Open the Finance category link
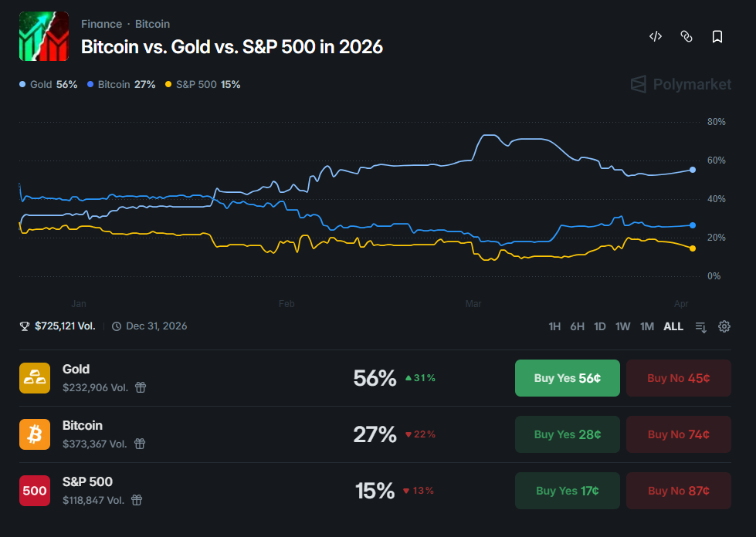756x537 pixels. (101, 24)
